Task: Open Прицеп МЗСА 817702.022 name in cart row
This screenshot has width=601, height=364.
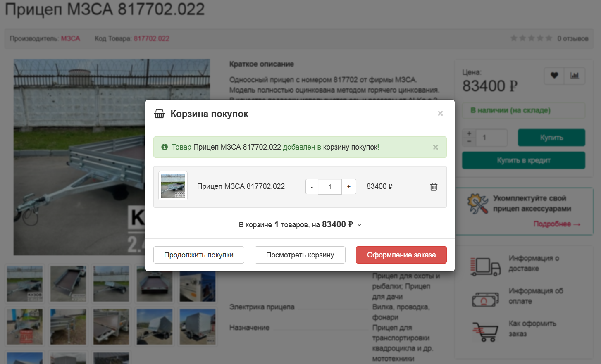Action: click(241, 186)
